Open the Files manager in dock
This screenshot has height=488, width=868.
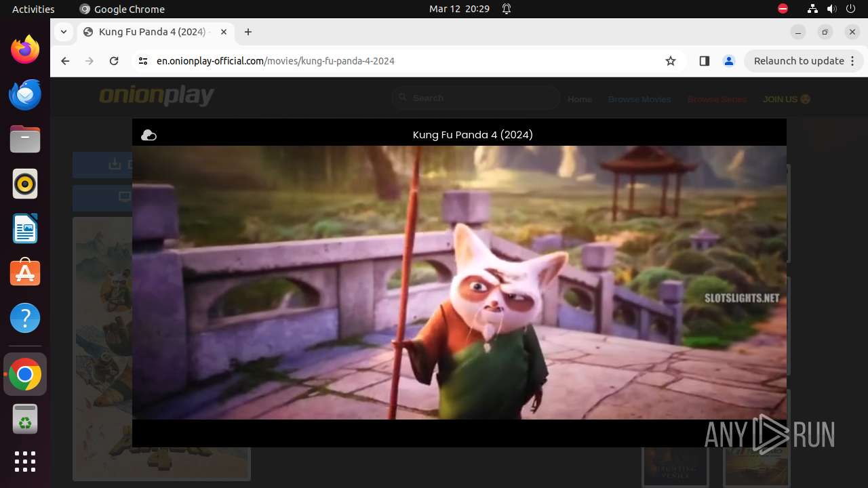[x=25, y=139]
